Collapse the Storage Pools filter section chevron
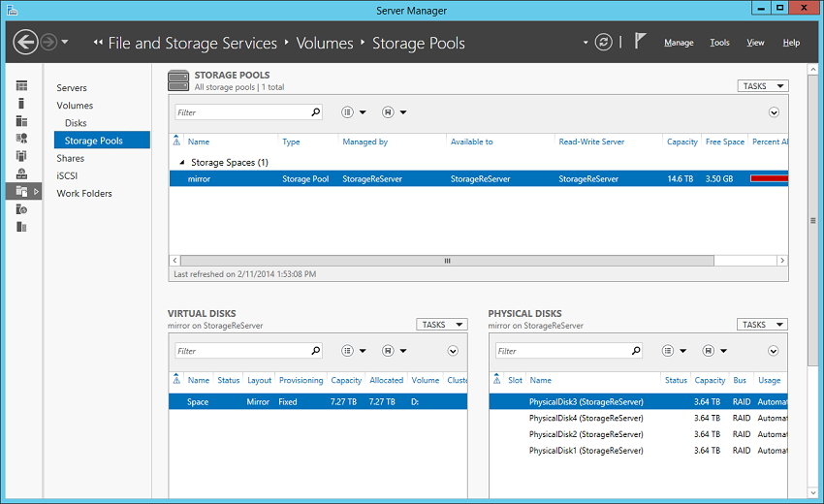Screen dimensions: 824x504 point(774,112)
